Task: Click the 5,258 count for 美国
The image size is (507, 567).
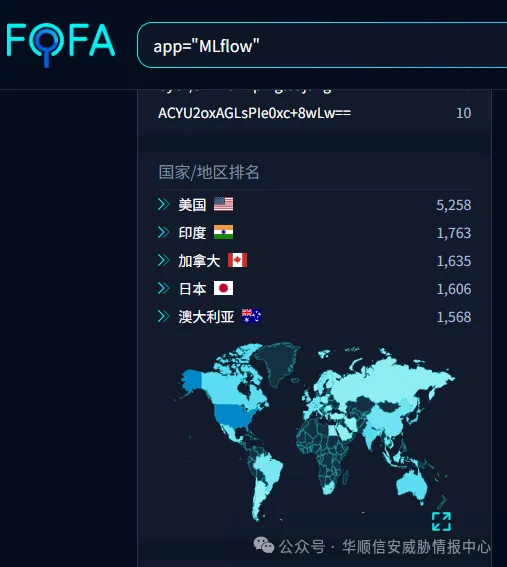Action: pos(453,205)
